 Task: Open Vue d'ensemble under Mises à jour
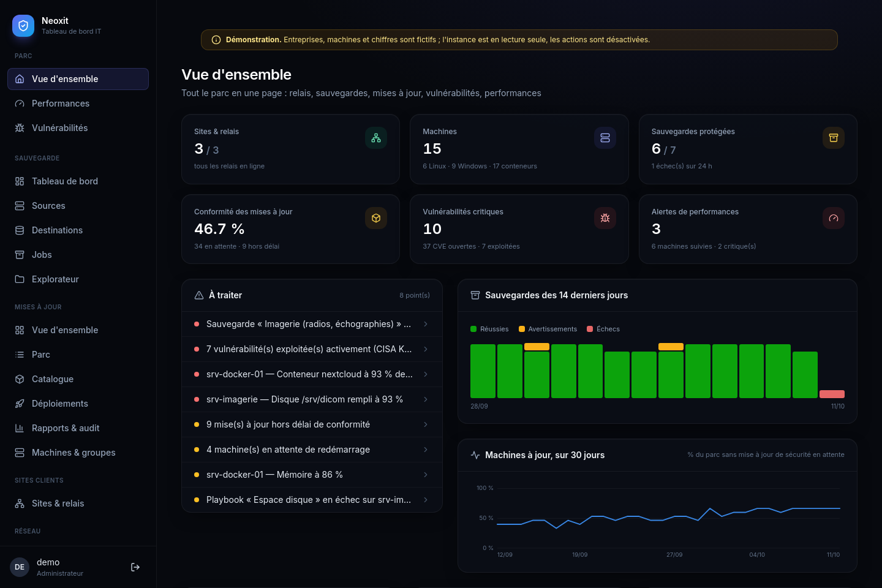[x=78, y=330]
